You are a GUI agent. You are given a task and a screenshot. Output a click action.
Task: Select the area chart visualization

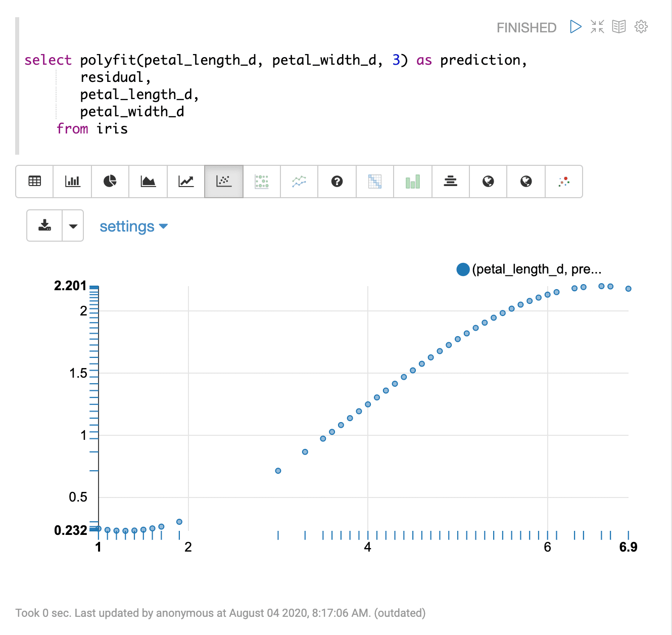[x=148, y=182]
